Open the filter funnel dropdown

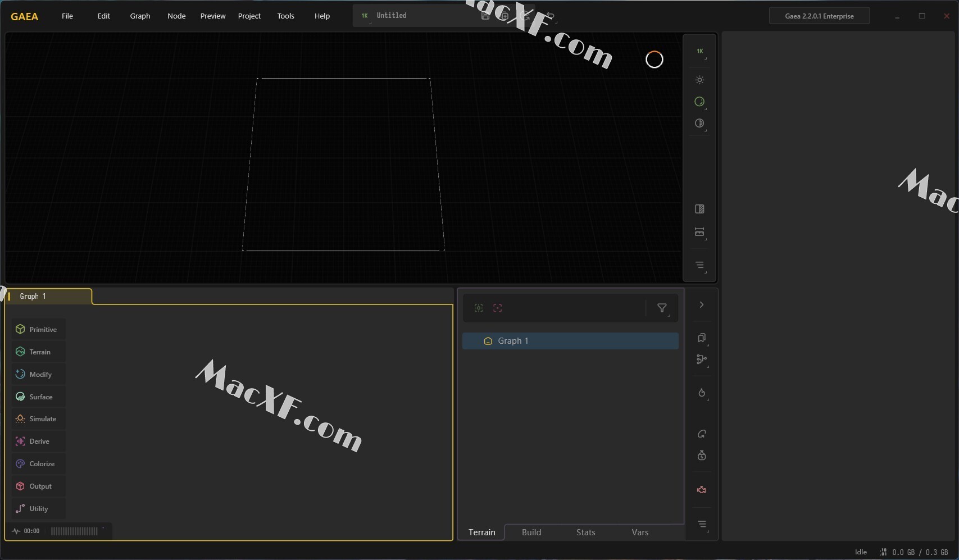[662, 308]
